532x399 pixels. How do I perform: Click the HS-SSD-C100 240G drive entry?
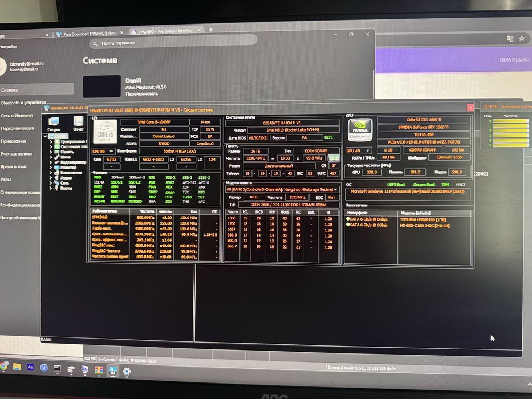coord(424,225)
